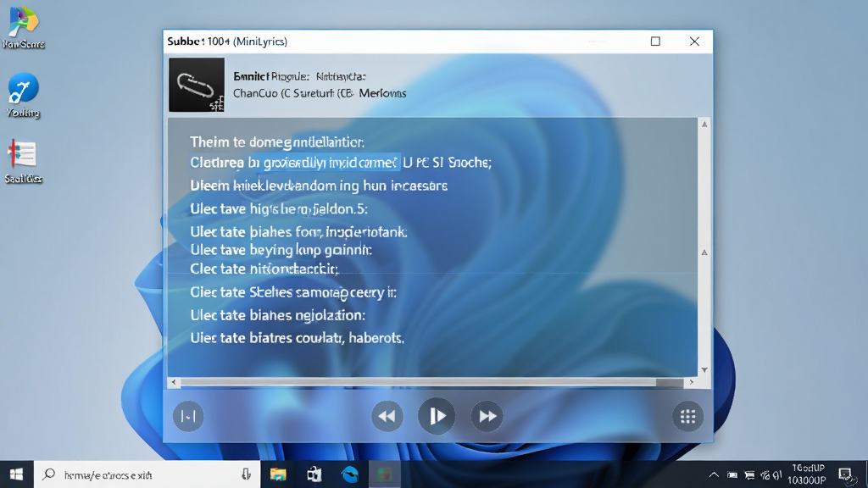This screenshot has height=488, width=868.
Task: Open File Explorer from the taskbar
Action: 278,474
